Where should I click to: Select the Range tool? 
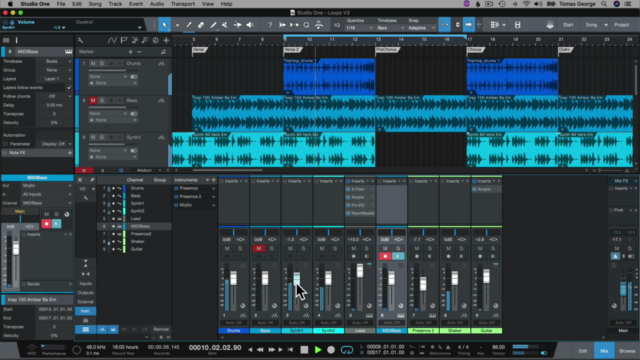tap(177, 25)
